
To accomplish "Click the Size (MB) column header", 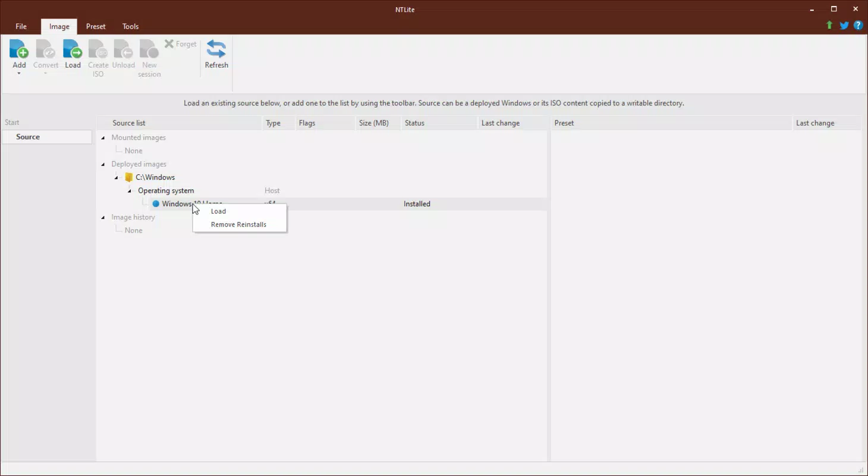I will tap(378, 123).
